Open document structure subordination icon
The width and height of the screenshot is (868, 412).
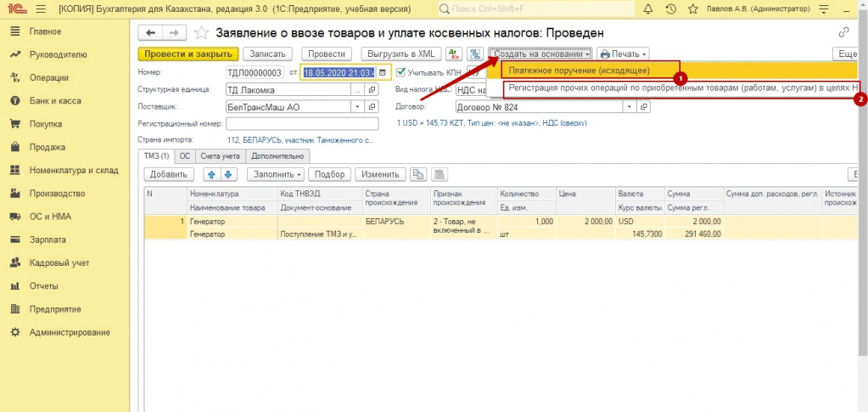click(x=475, y=54)
